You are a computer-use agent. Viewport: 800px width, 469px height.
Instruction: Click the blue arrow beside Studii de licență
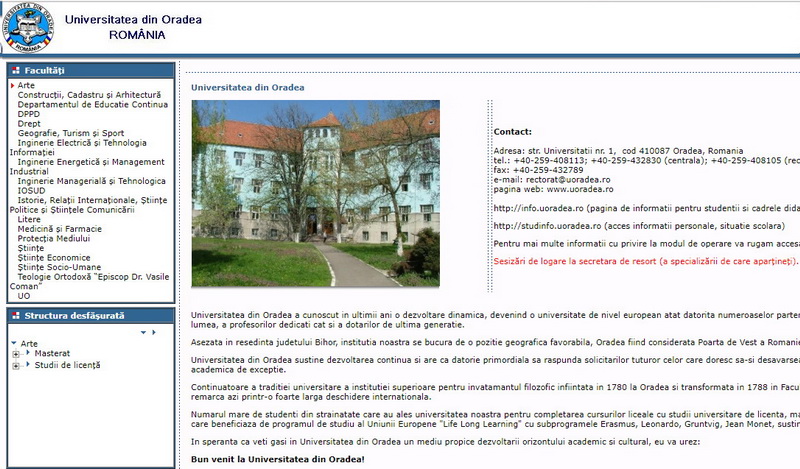click(28, 364)
